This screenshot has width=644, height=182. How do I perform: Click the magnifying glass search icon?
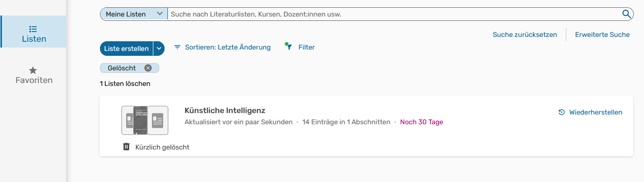coord(627,14)
